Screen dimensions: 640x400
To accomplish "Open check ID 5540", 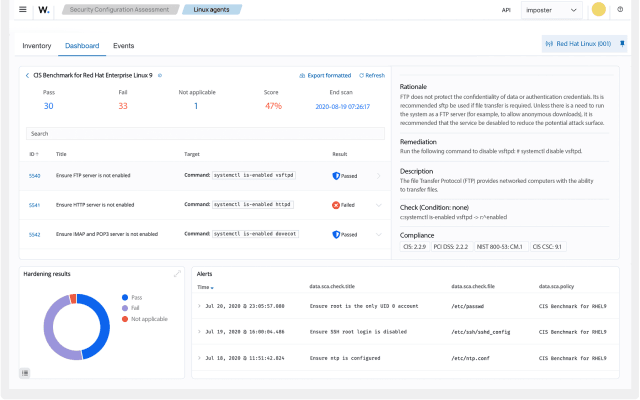I will coord(35,176).
